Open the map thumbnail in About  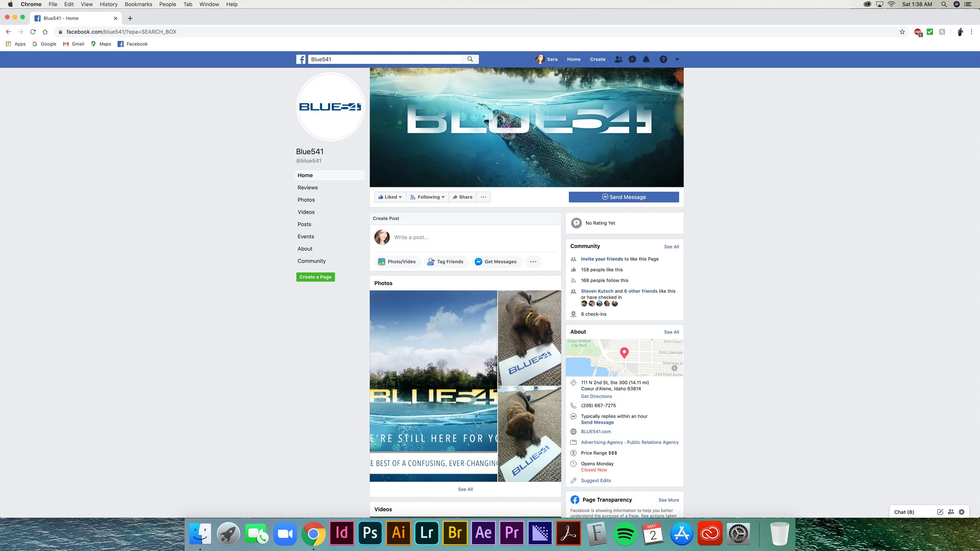tap(624, 358)
